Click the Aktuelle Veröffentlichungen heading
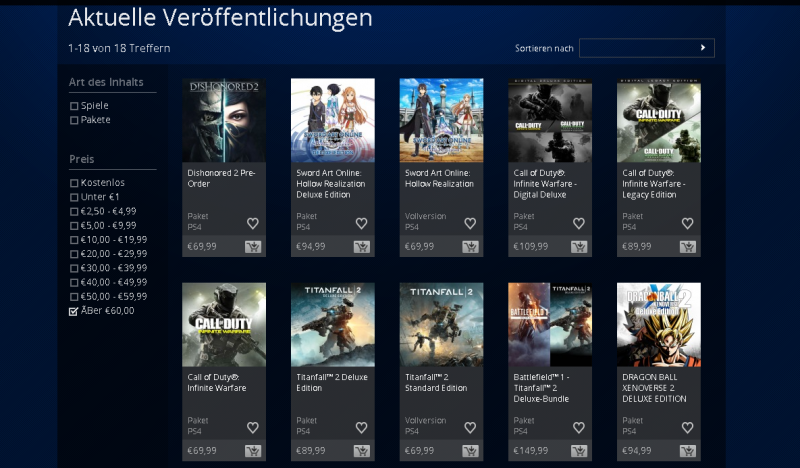 tap(220, 17)
